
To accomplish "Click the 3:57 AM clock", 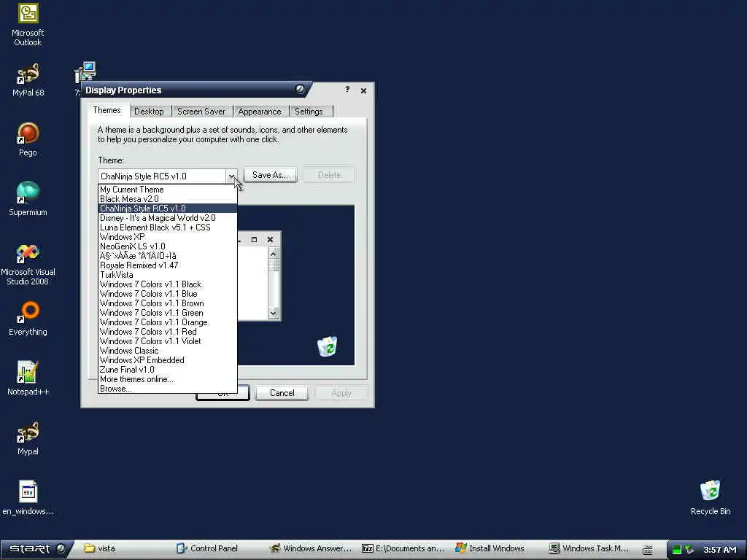I will coord(720,550).
